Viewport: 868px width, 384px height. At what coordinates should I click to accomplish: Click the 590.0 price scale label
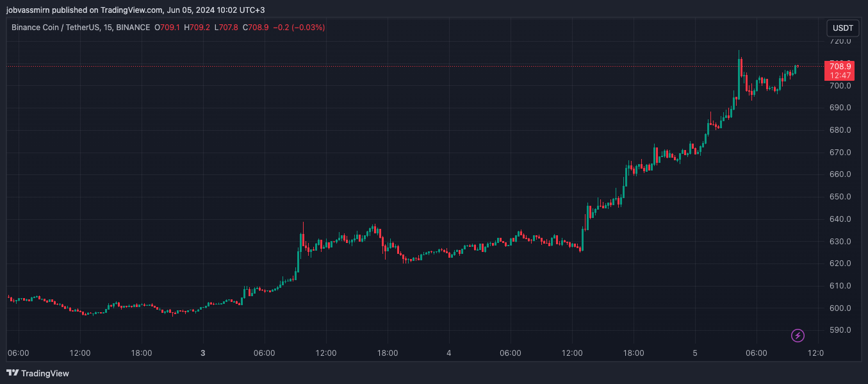pyautogui.click(x=839, y=330)
